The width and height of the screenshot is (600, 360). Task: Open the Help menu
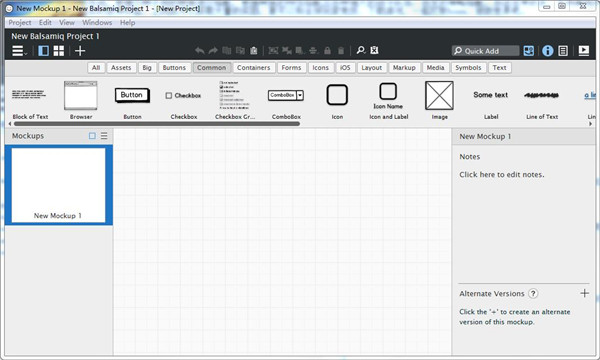(x=127, y=23)
